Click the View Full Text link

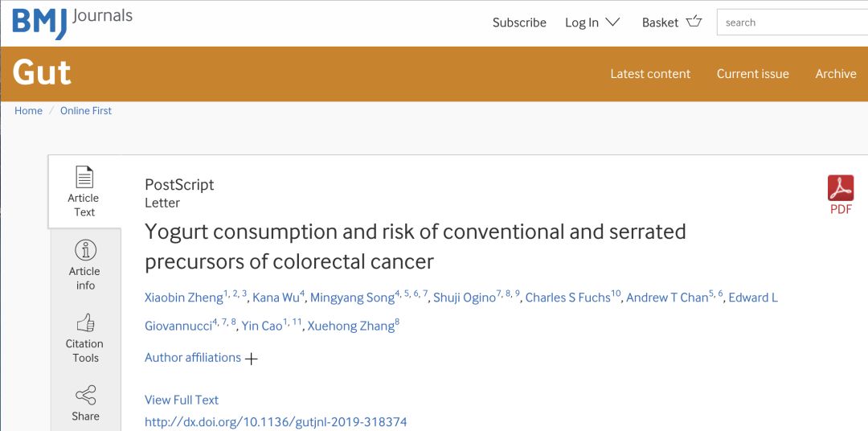coord(182,400)
